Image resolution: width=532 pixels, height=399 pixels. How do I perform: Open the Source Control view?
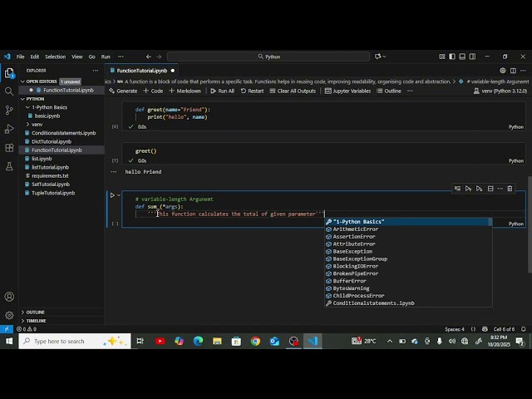pos(9,110)
